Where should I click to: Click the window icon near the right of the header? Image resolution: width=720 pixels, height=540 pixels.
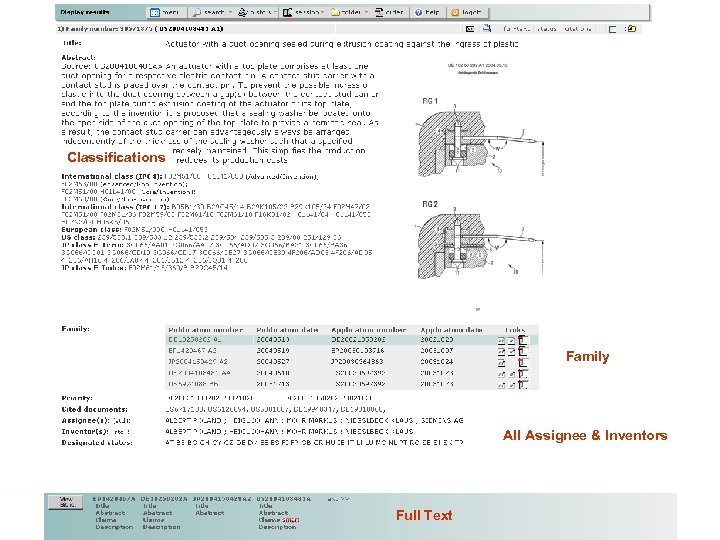612,29
